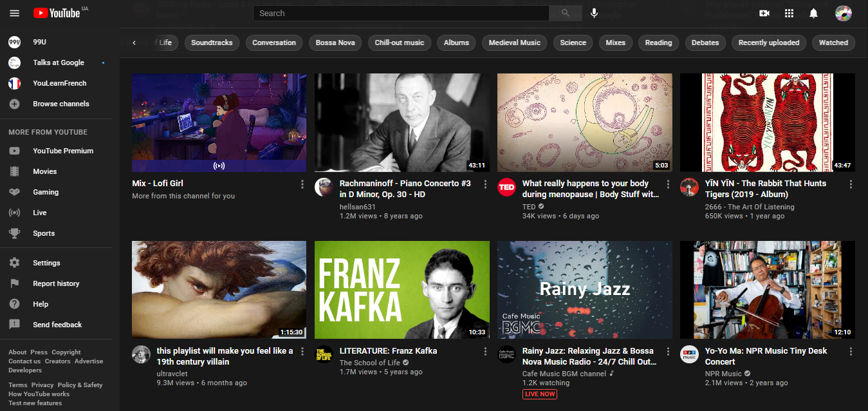The height and width of the screenshot is (411, 868).
Task: Open Cafe Music BGM channel avatar
Action: point(506,354)
